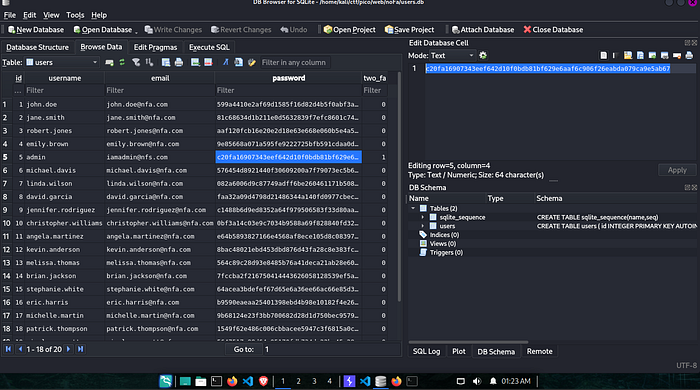Collapse the Tables (2) node in DB Schema
The image size is (700, 390).
[413, 208]
